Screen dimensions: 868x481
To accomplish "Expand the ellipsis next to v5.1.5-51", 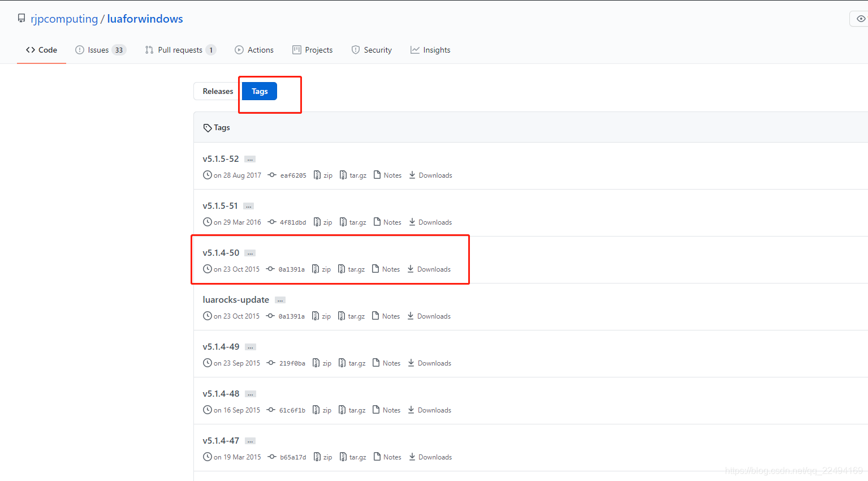I will pos(249,207).
